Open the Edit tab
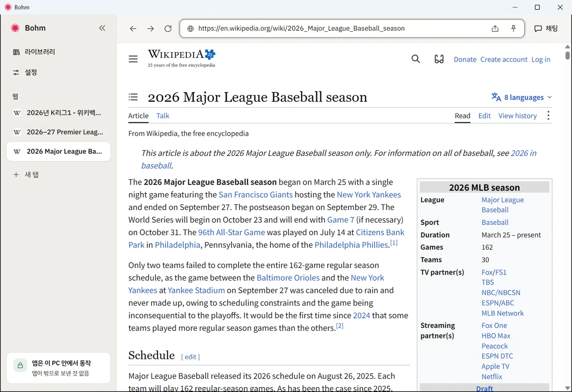This screenshot has width=572, height=392. (x=484, y=116)
